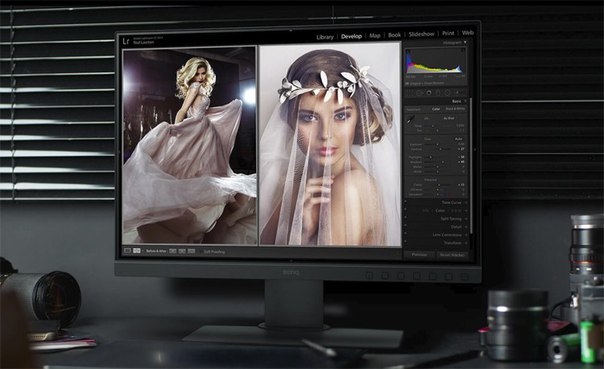Select the Crop Overlay tool icon
Image resolution: width=604 pixels, height=369 pixels.
(410, 92)
